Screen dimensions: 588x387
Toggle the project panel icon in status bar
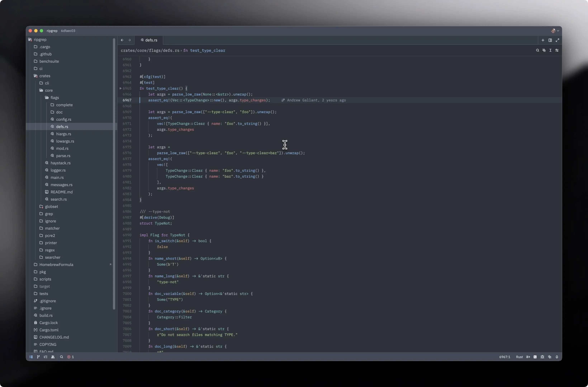[x=31, y=357]
